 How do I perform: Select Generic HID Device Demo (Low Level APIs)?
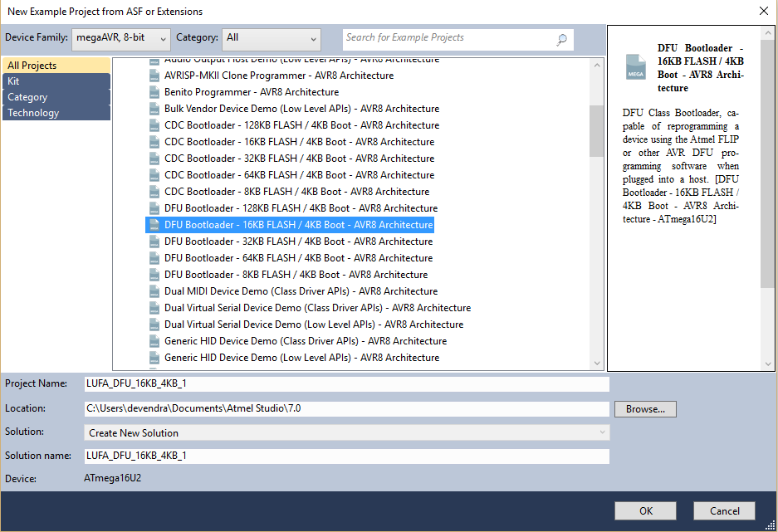[x=301, y=358]
